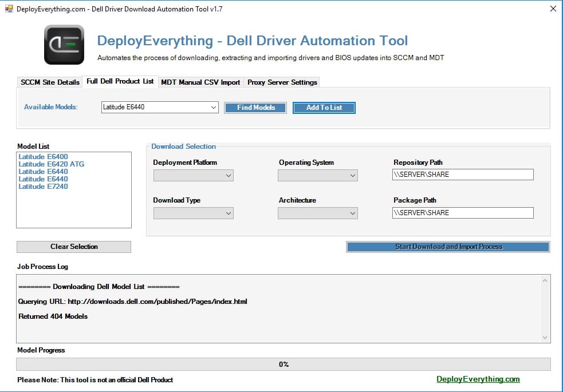
Task: Click the Add To List button
Action: 324,108
